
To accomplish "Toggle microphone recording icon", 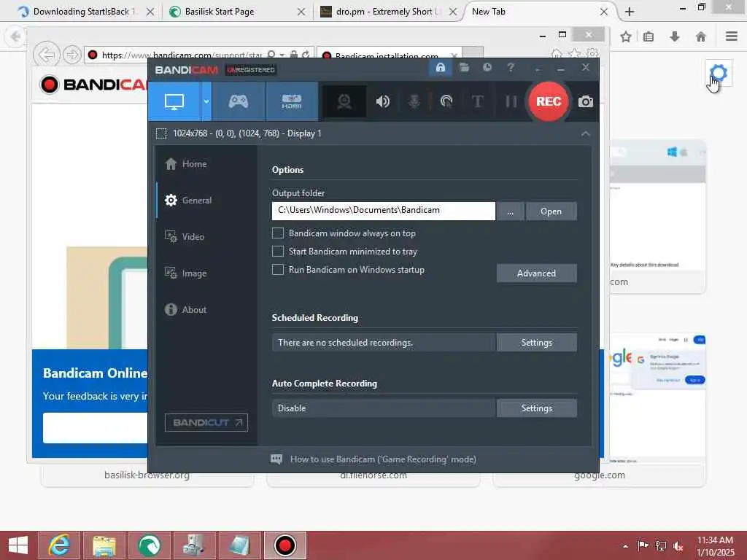I will pyautogui.click(x=414, y=101).
